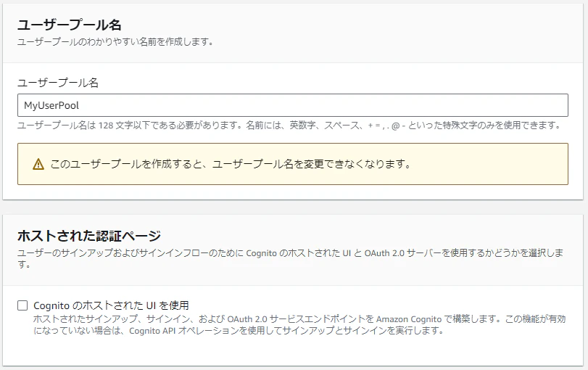Click the warning triangle icon in alert

click(x=38, y=165)
